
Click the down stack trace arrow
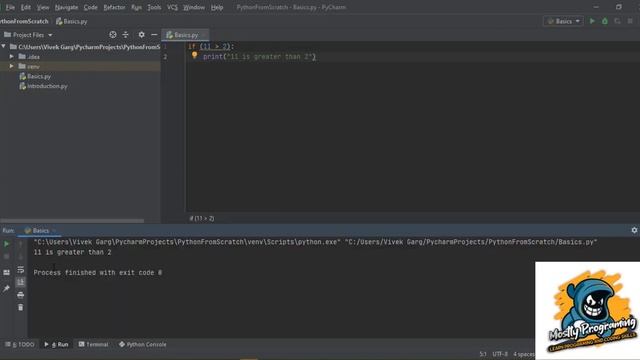(20, 257)
